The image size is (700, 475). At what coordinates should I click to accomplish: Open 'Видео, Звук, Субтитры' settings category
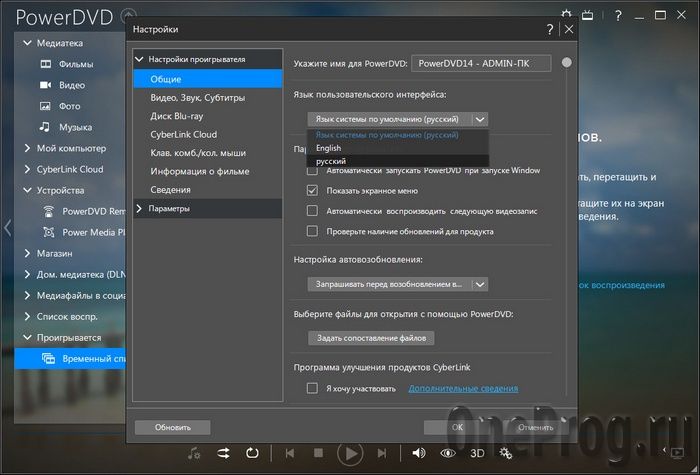click(x=197, y=97)
